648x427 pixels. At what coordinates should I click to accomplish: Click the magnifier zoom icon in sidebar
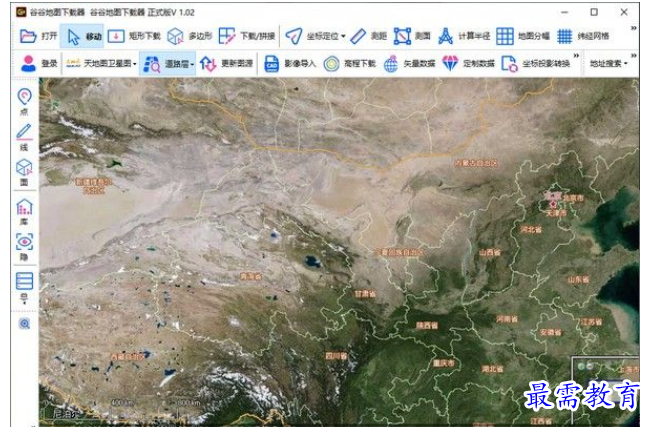click(24, 324)
